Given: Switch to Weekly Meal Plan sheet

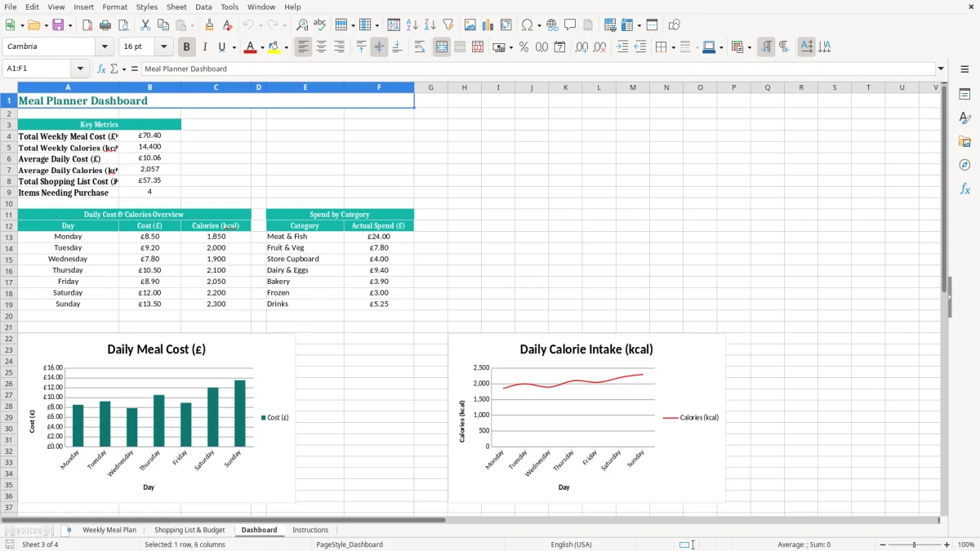Looking at the screenshot, I should coord(109,530).
